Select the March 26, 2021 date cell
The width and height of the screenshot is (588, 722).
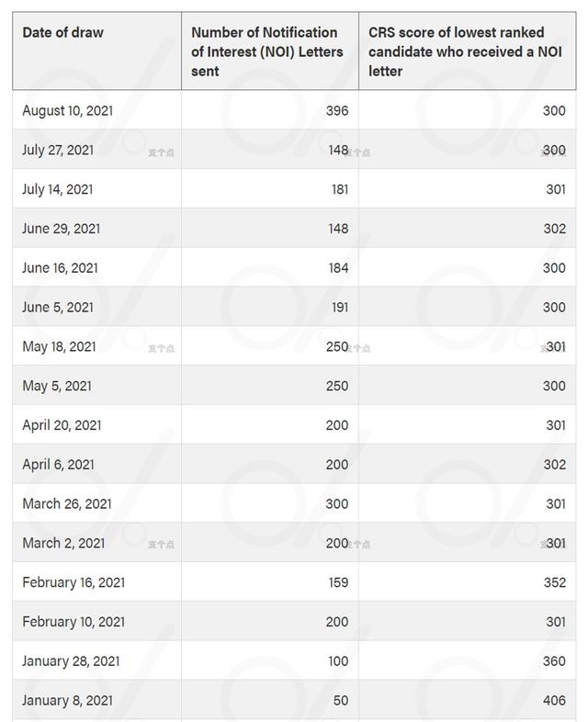pos(67,503)
